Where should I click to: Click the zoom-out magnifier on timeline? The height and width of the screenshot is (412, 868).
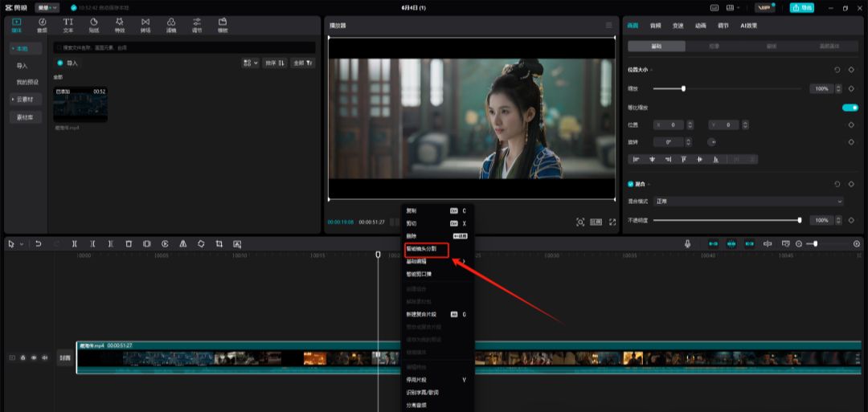tap(799, 244)
